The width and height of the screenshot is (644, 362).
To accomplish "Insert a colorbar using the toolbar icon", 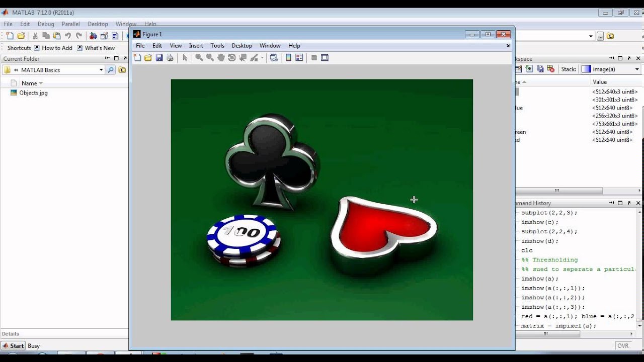I will [x=288, y=58].
